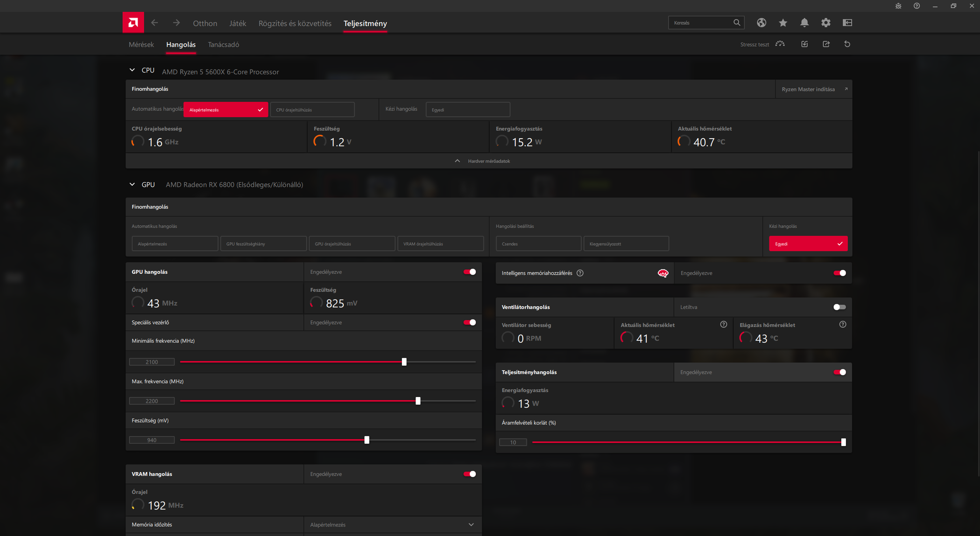Image resolution: width=980 pixels, height=536 pixels.
Task: Select CPU Egyedi manual tuning
Action: point(468,110)
